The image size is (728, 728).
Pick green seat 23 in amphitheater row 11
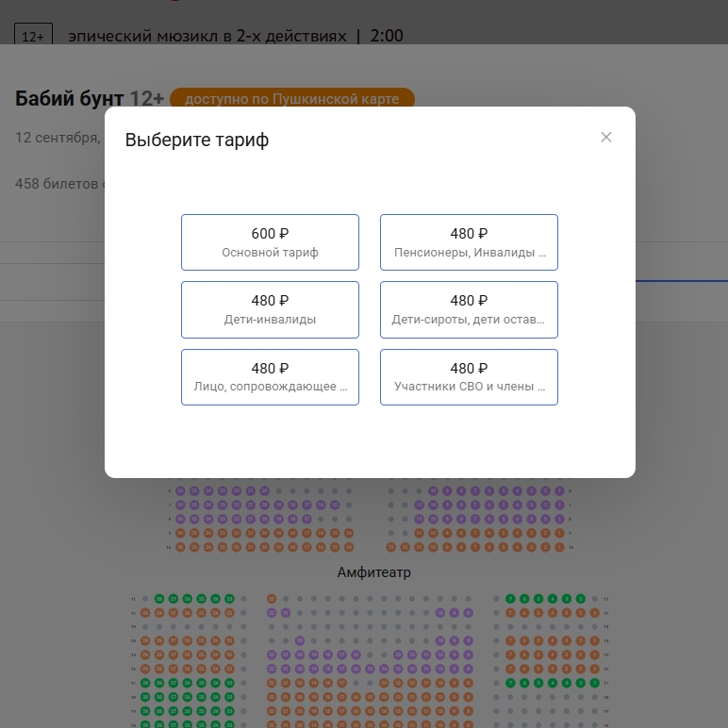pos(229,599)
